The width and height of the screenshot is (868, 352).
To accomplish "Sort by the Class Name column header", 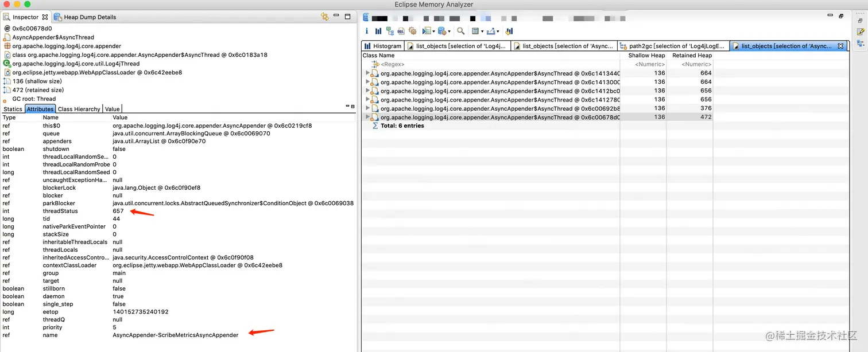I will 491,56.
